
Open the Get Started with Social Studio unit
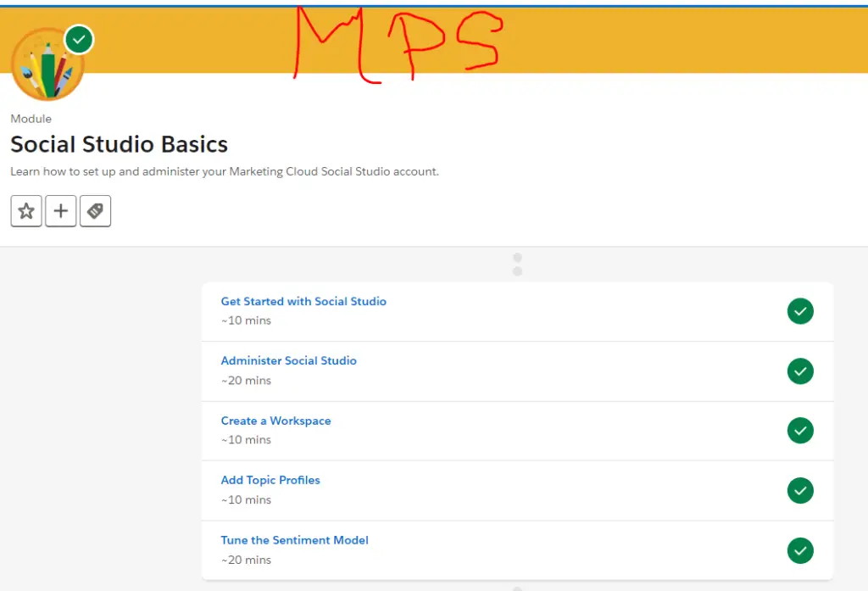pyautogui.click(x=303, y=301)
